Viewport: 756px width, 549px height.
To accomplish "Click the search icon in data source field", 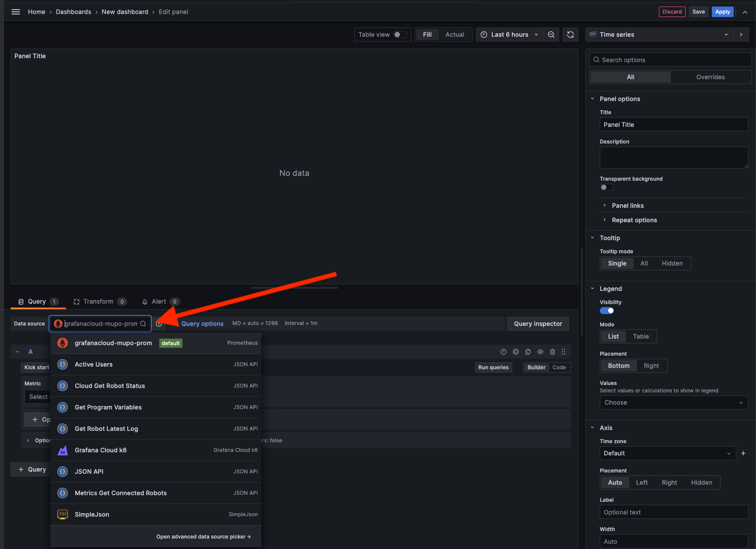I will click(143, 324).
